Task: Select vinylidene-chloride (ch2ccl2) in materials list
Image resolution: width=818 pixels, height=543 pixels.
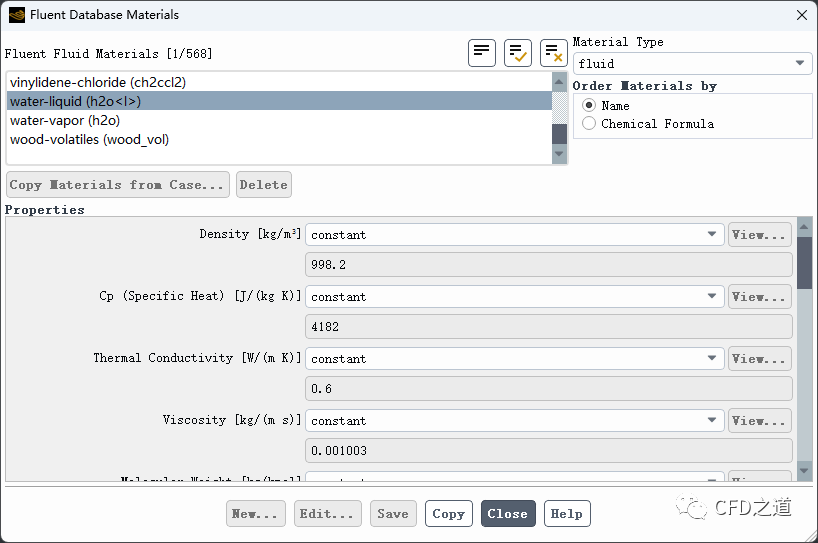Action: pyautogui.click(x=279, y=82)
